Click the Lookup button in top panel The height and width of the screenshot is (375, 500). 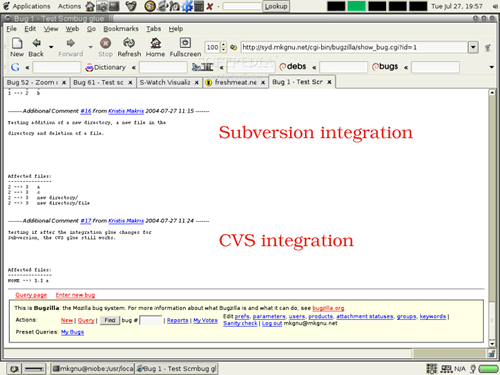[x=276, y=6]
